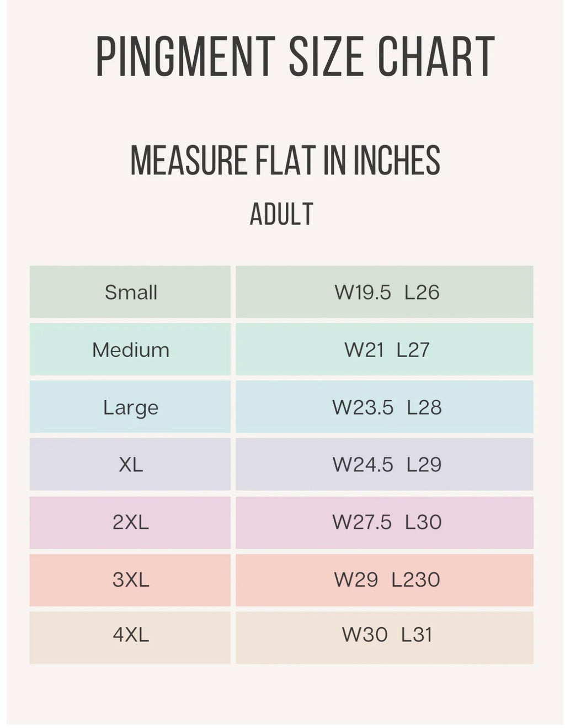565x728 pixels.
Task: Click the W27.5 L30 measurement cell
Action: [x=386, y=522]
